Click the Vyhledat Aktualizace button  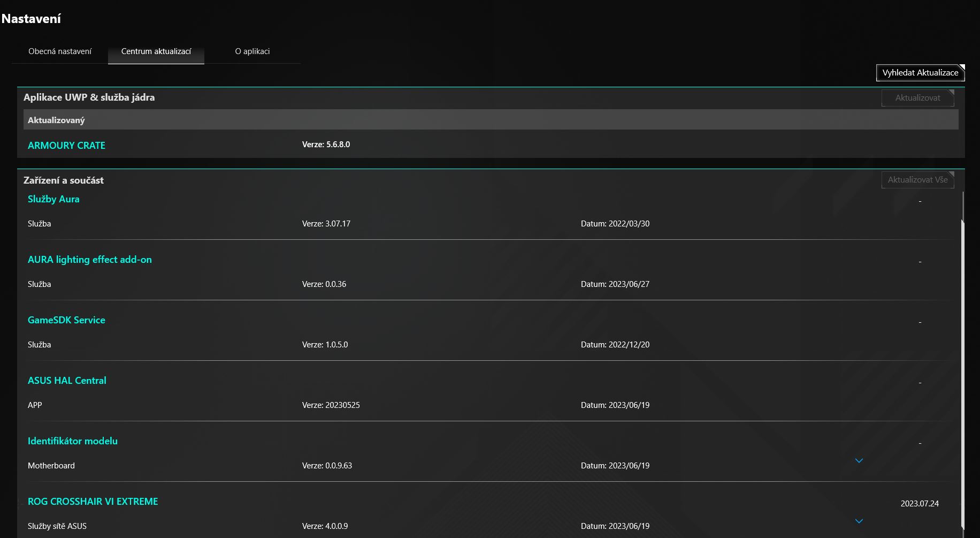pos(920,73)
